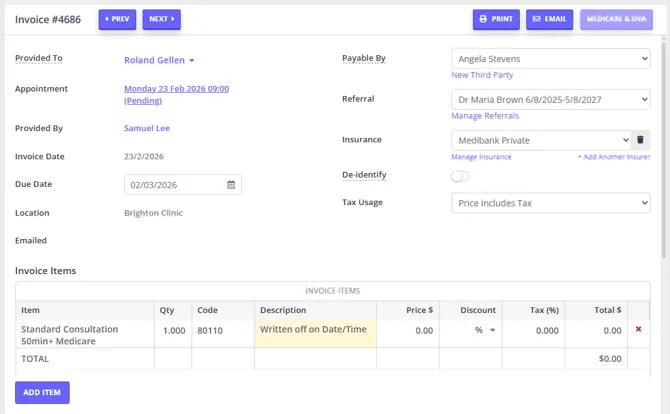The width and height of the screenshot is (670, 414).
Task: Click the Manage Insurance link
Action: pyautogui.click(x=481, y=157)
